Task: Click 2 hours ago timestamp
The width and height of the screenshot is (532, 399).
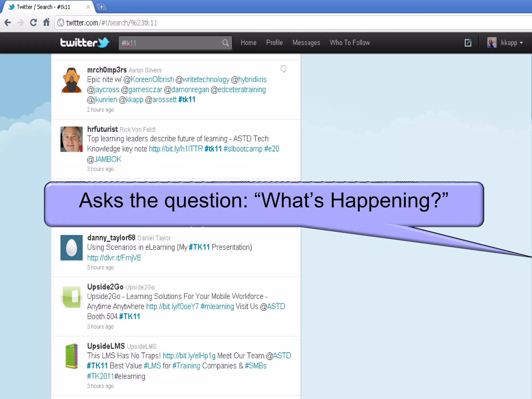Action: pyautogui.click(x=100, y=110)
